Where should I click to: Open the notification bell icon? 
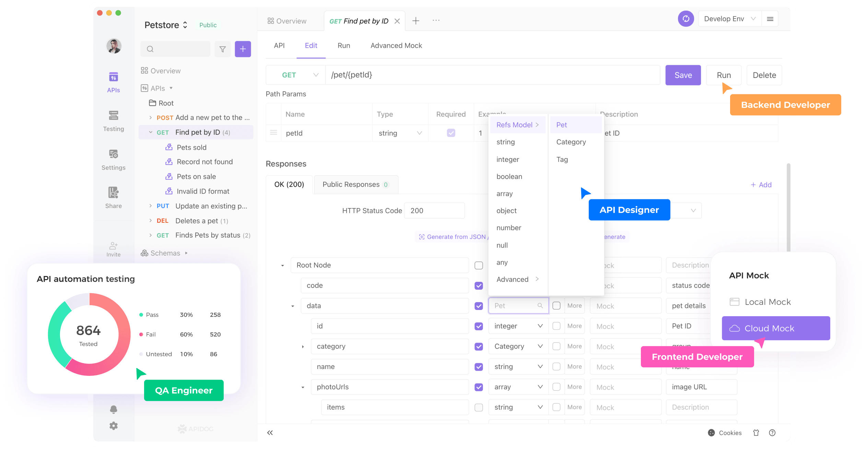point(113,409)
